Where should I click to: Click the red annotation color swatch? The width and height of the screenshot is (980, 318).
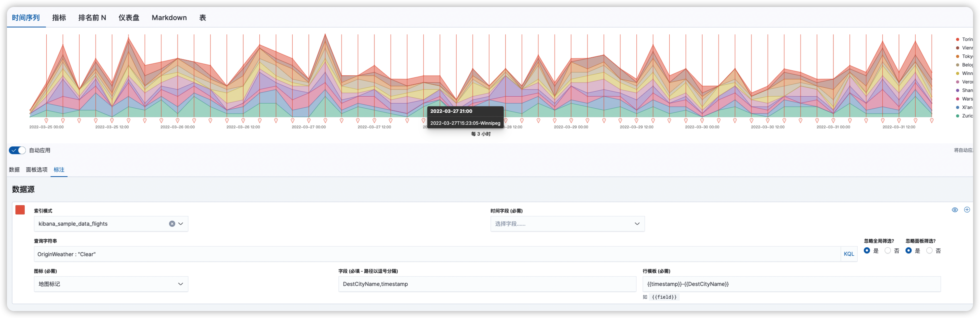(x=20, y=210)
